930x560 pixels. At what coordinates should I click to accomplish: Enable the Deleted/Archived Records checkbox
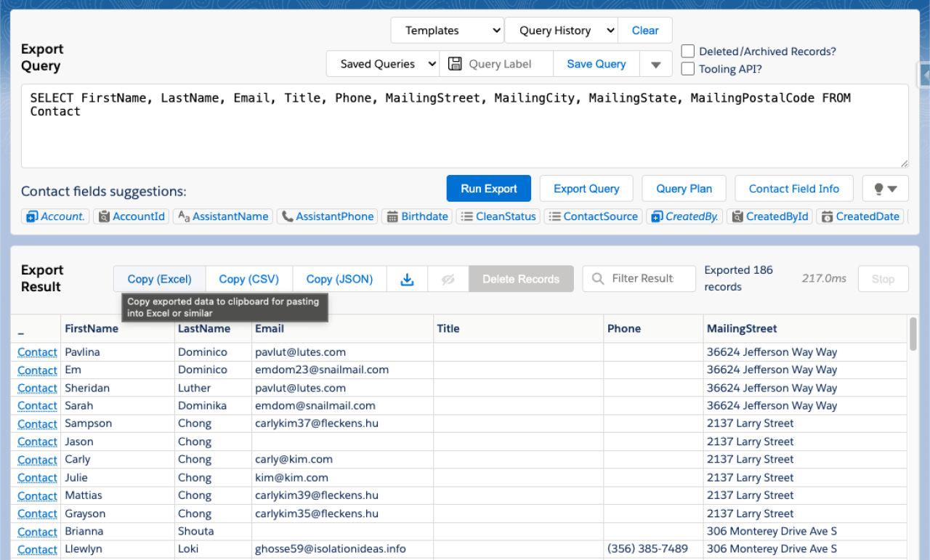click(x=687, y=51)
